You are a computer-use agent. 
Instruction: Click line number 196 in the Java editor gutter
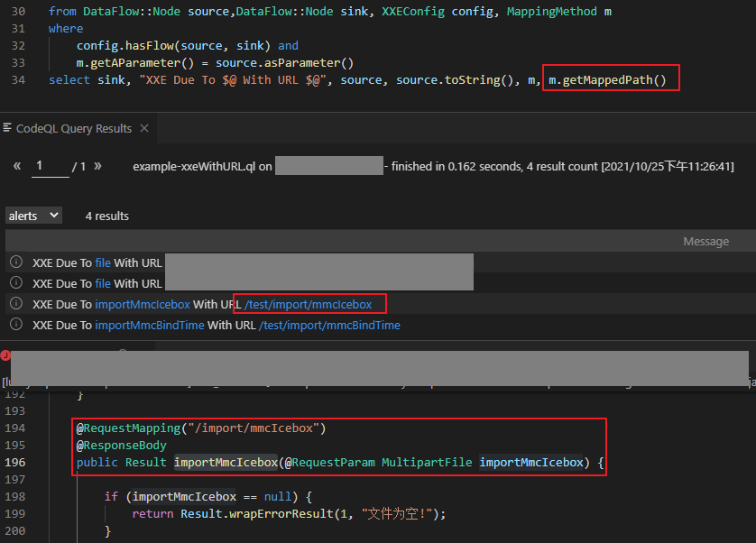[15, 462]
